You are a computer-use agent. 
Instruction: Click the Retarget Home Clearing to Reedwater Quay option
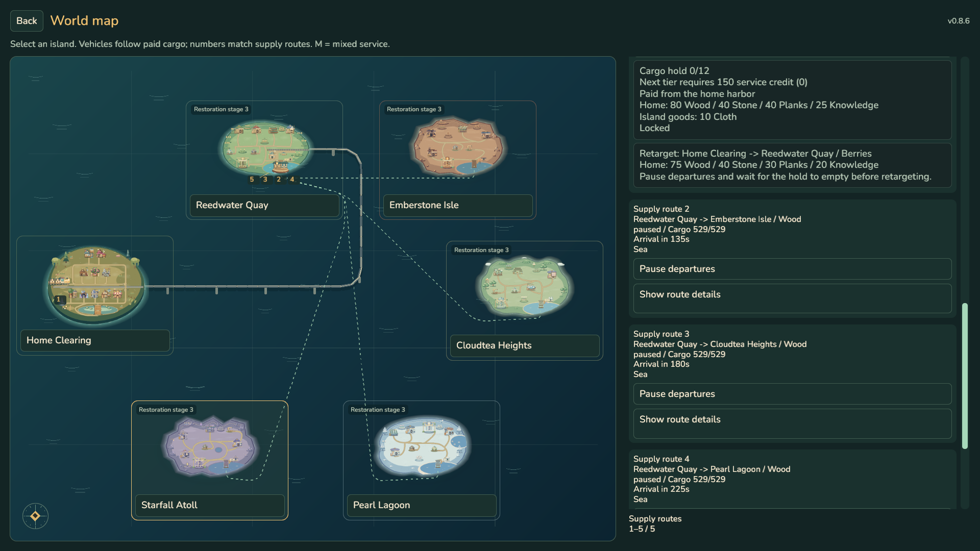792,165
